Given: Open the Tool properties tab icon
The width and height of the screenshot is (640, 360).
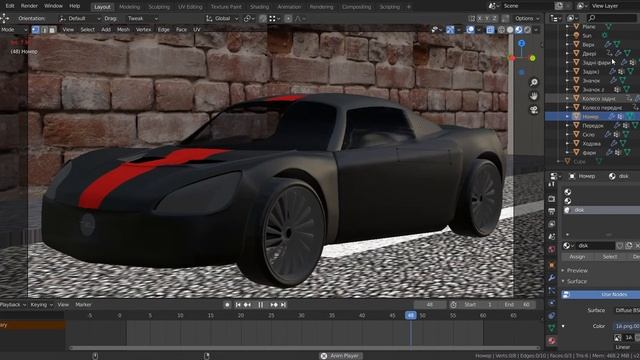Looking at the screenshot, I should coord(552,184).
